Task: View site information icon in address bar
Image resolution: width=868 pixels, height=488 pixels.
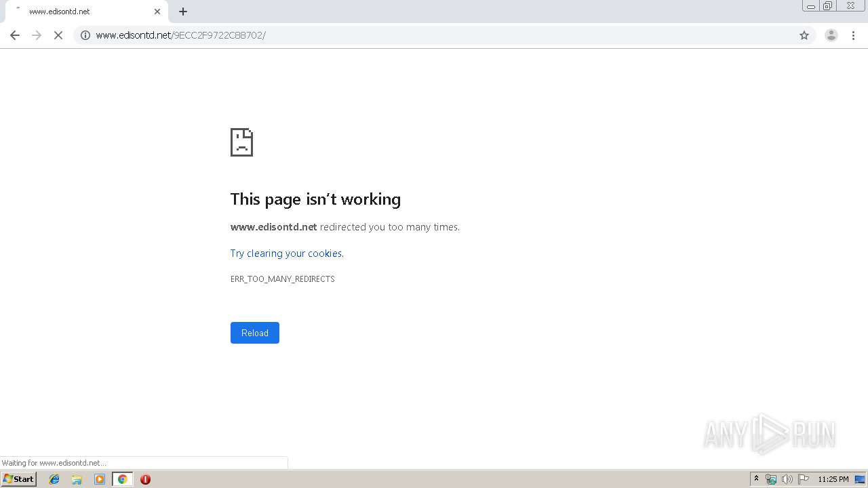Action: [x=85, y=35]
